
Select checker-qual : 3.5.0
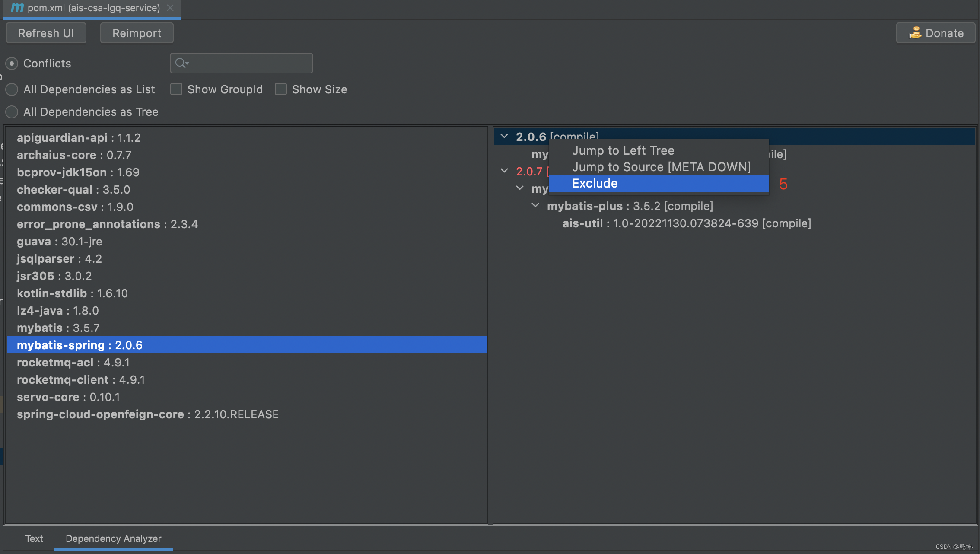click(x=247, y=189)
